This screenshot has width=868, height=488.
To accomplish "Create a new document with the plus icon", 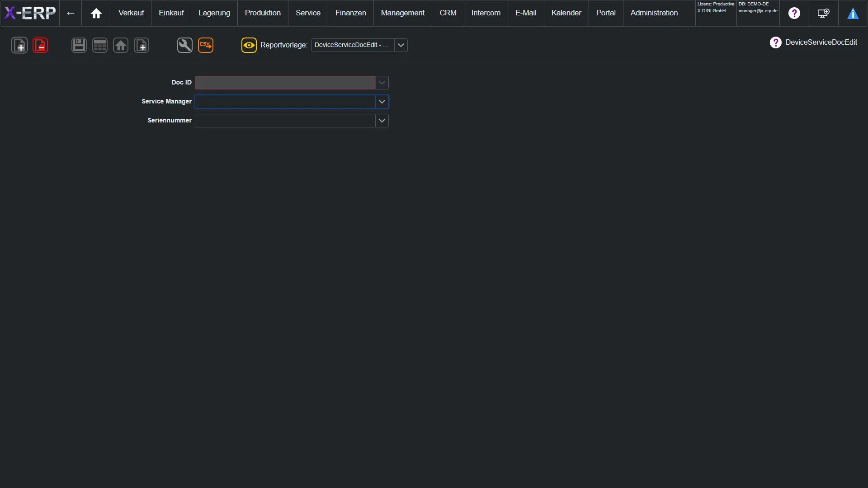I will click(19, 45).
